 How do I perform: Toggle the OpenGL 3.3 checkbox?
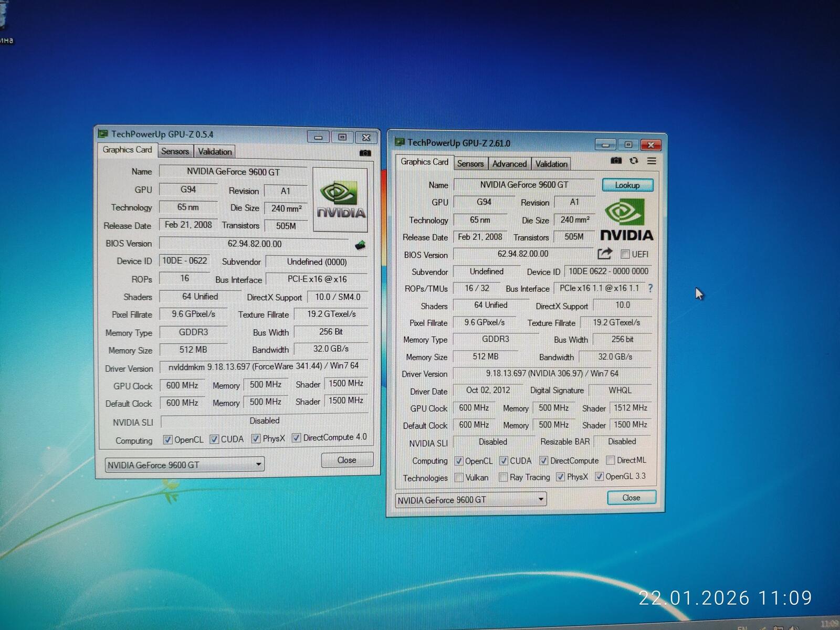599,476
